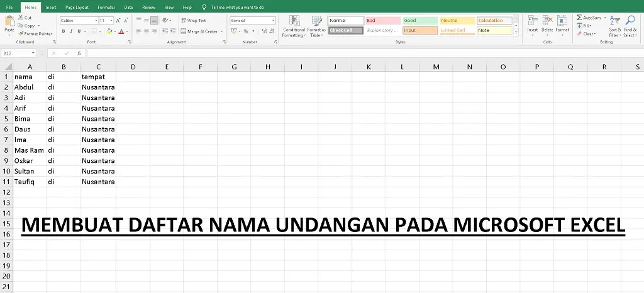Viewport: 644px width, 293px height.
Task: Activate the Format Painter brush
Action: coord(21,34)
